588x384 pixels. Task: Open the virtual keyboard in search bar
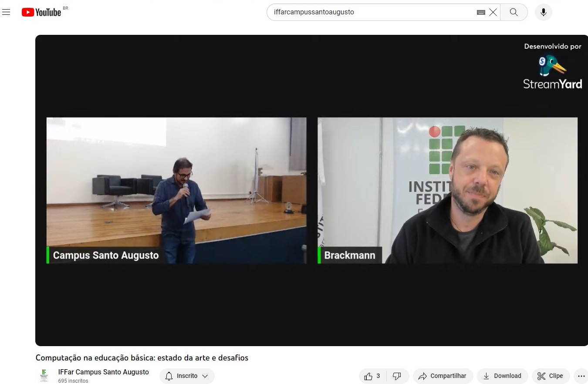point(481,12)
